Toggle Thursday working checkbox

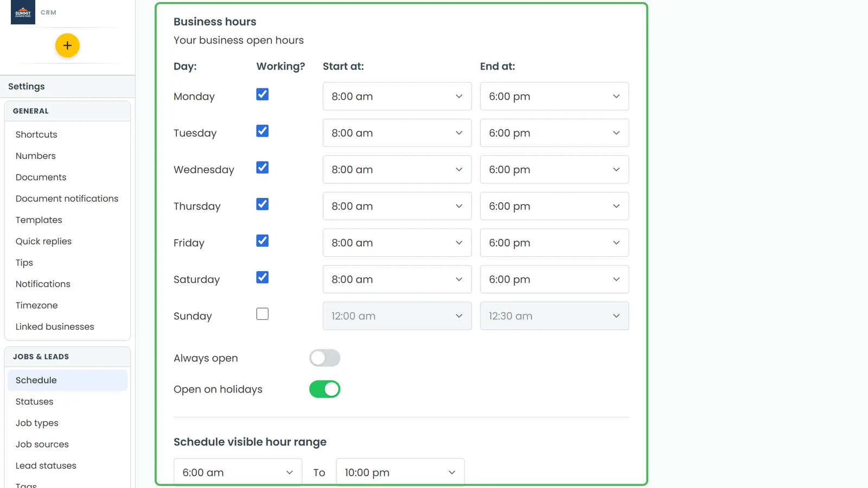(x=263, y=204)
